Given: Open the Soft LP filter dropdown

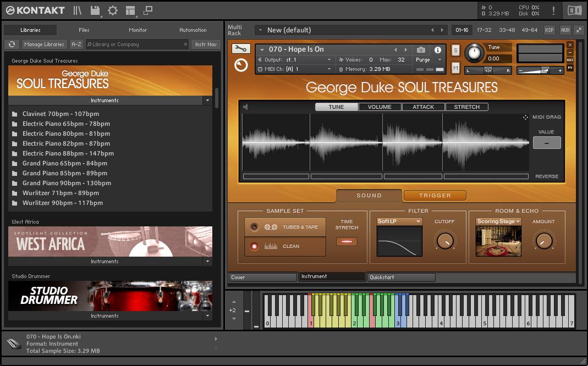Looking at the screenshot, I should (x=399, y=221).
